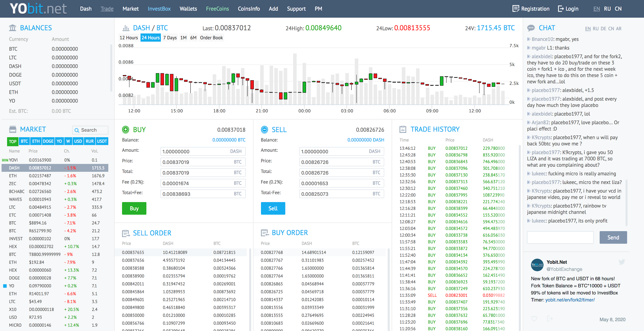The width and height of the screenshot is (644, 331).
Task: Click the Sell Order list icon
Action: (126, 233)
